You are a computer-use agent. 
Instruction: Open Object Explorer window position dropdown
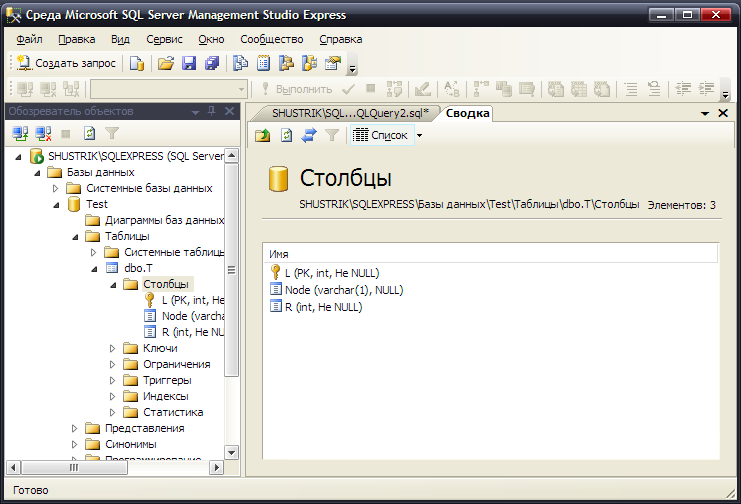pos(196,112)
